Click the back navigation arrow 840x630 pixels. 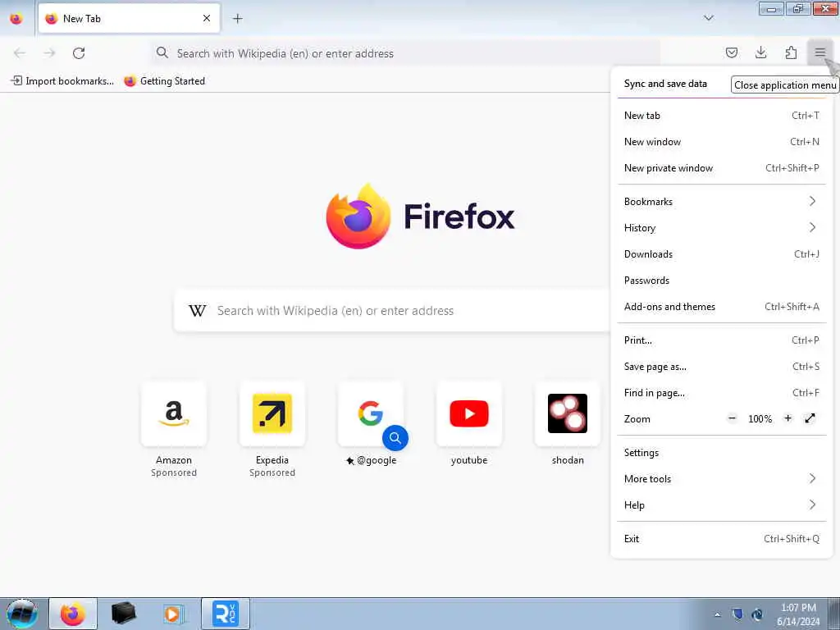coord(20,53)
